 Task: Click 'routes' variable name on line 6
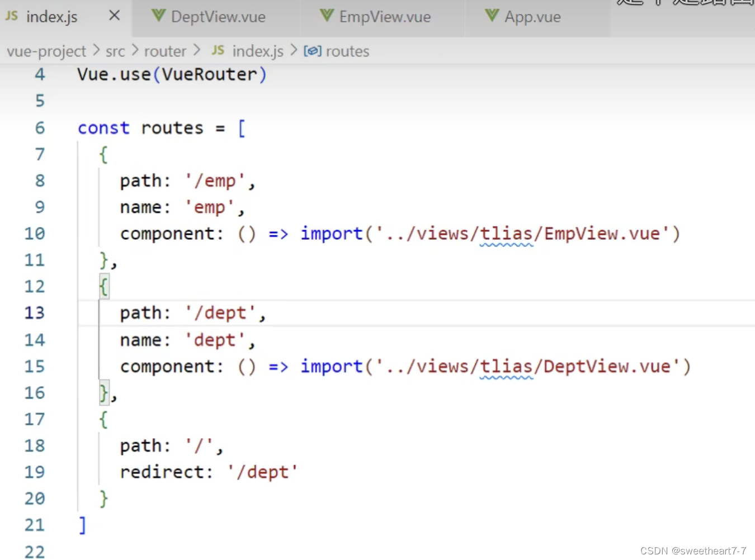click(172, 128)
